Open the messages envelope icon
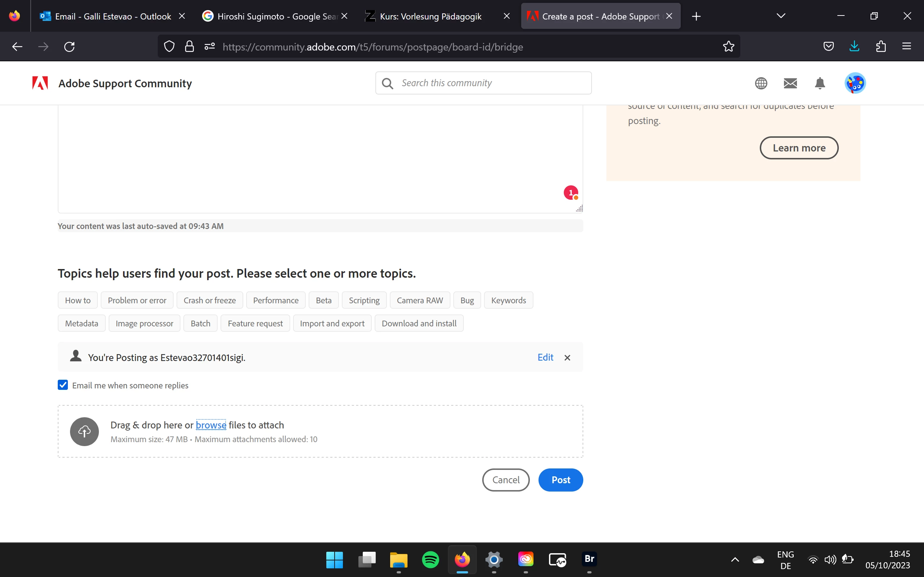The width and height of the screenshot is (924, 577). coord(790,83)
